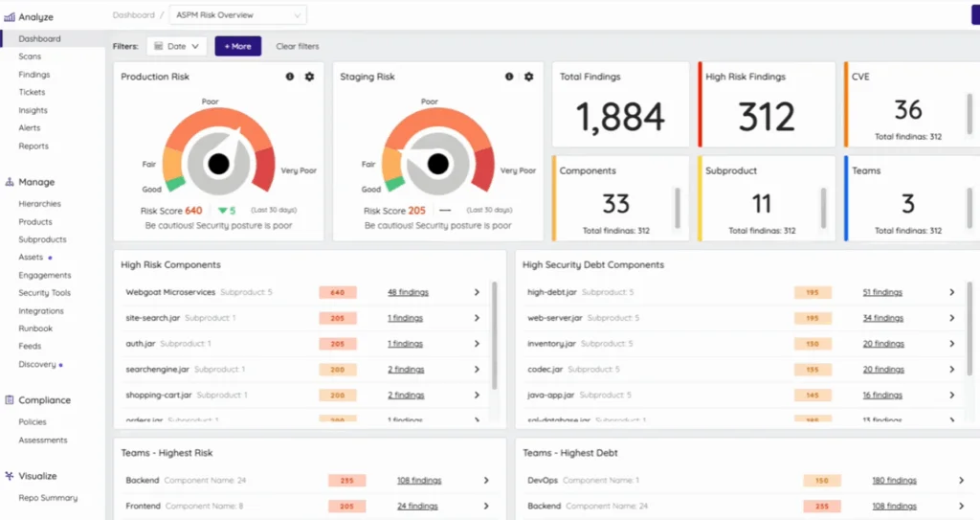The width and height of the screenshot is (980, 520).
Task: Open Backend row arrow in Teams Highest Risk
Action: [486, 481]
